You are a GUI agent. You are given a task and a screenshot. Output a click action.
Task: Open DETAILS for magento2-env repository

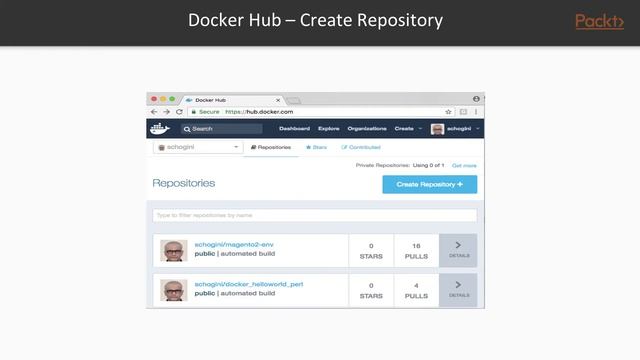(x=458, y=250)
